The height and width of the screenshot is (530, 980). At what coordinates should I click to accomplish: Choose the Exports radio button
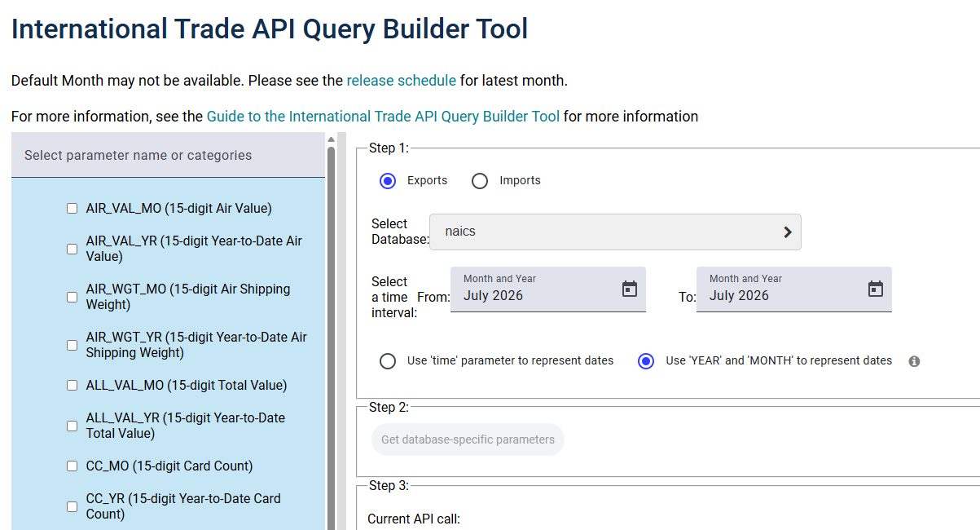(388, 181)
